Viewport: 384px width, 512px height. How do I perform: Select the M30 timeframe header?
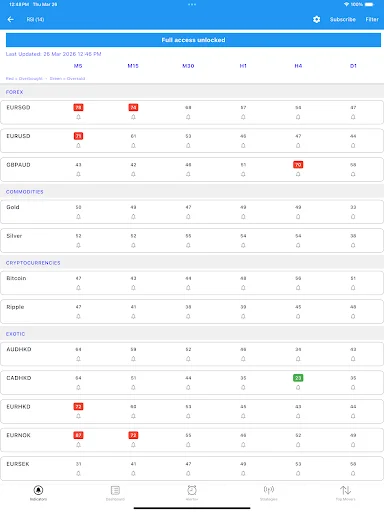(188, 66)
